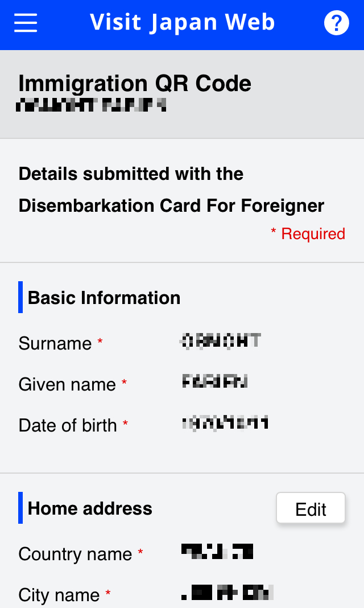
Task: Click the Visit Japan Web title
Action: 182,23
